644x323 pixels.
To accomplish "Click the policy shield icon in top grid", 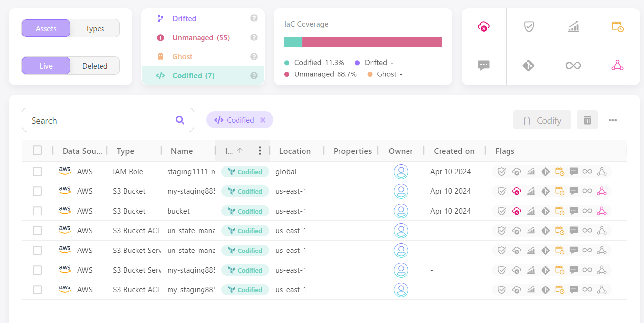I will click(x=529, y=27).
